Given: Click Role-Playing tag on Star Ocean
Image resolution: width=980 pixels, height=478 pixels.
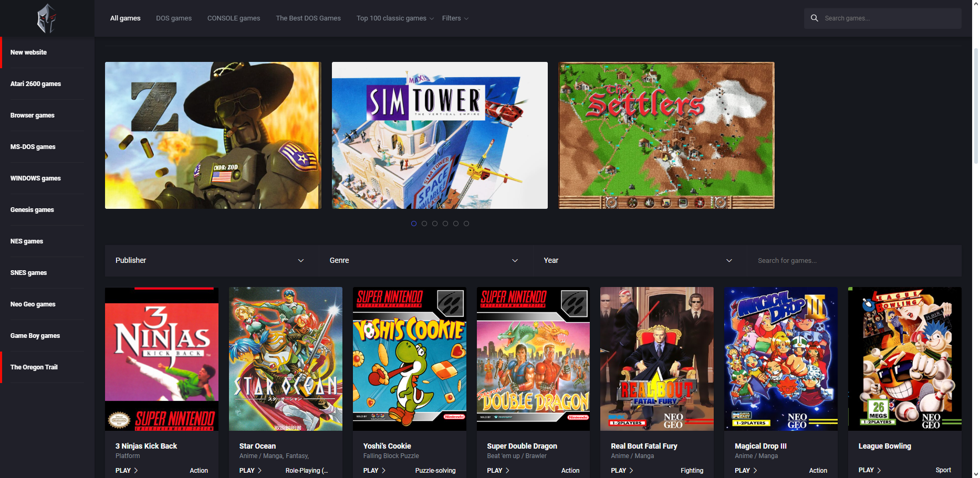Looking at the screenshot, I should [x=307, y=471].
